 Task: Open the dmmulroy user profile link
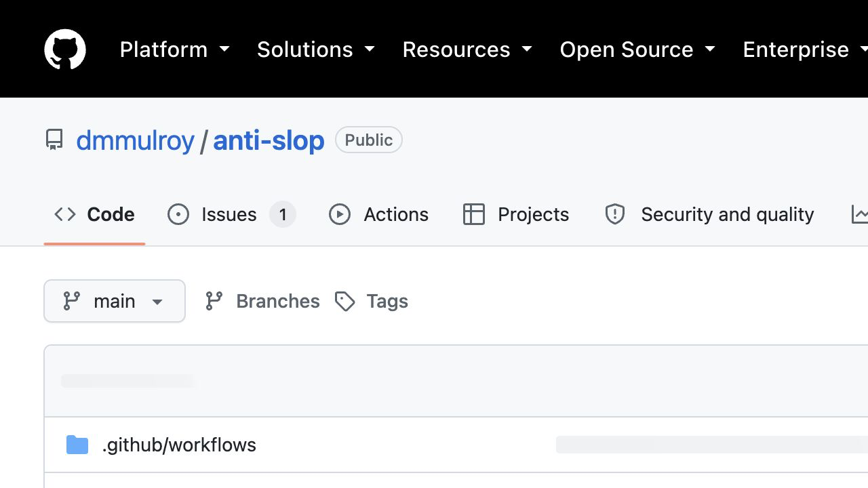[x=135, y=140]
